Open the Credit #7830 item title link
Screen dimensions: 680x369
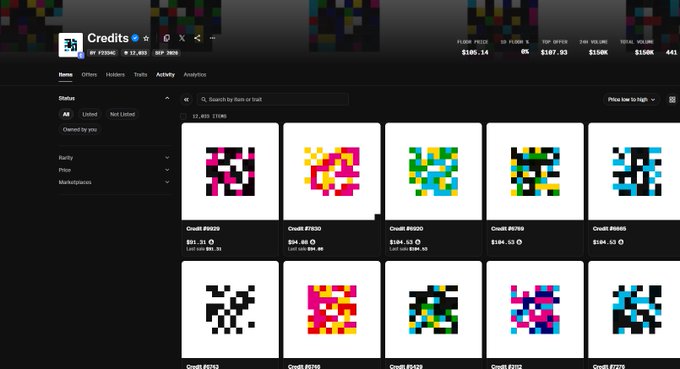coord(304,229)
